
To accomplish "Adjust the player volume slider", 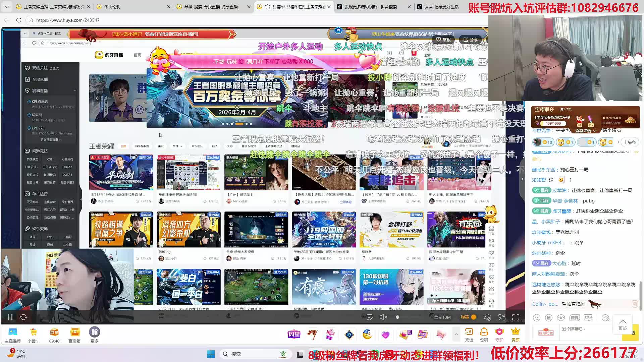I will [397, 317].
